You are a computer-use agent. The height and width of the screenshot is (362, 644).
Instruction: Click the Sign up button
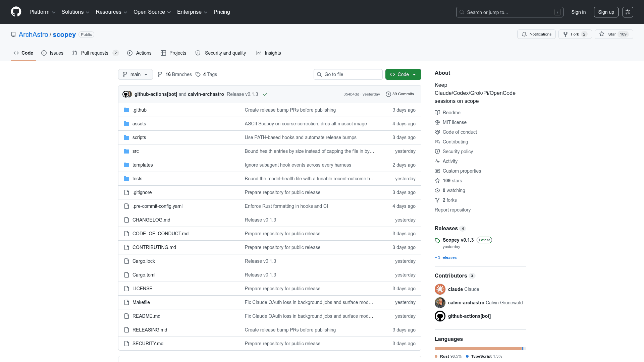point(606,12)
